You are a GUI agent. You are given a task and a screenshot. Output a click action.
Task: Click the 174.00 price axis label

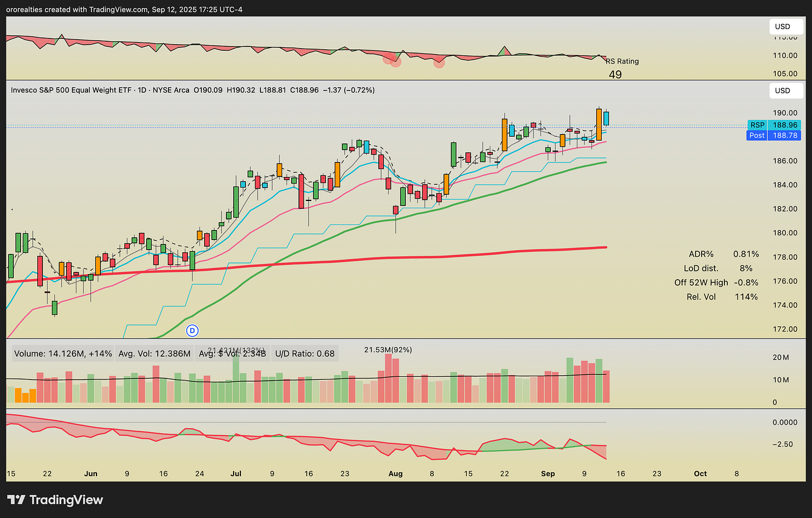pyautogui.click(x=785, y=305)
